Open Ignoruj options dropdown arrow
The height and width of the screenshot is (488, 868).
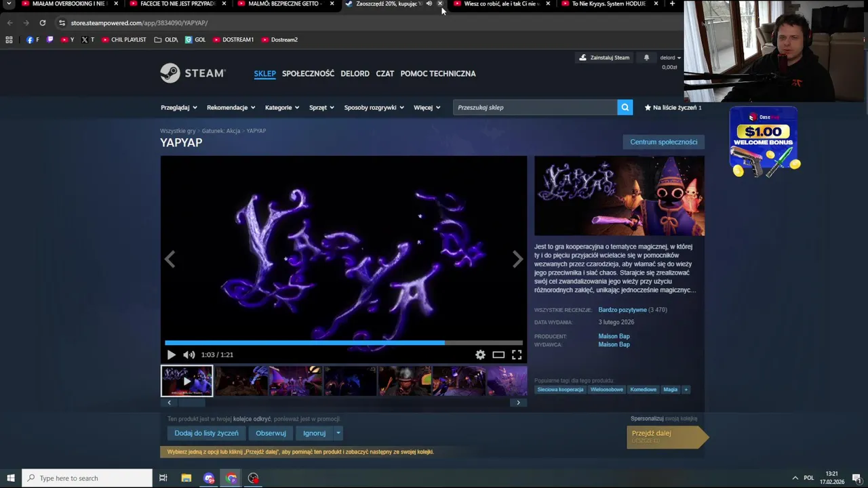click(338, 433)
